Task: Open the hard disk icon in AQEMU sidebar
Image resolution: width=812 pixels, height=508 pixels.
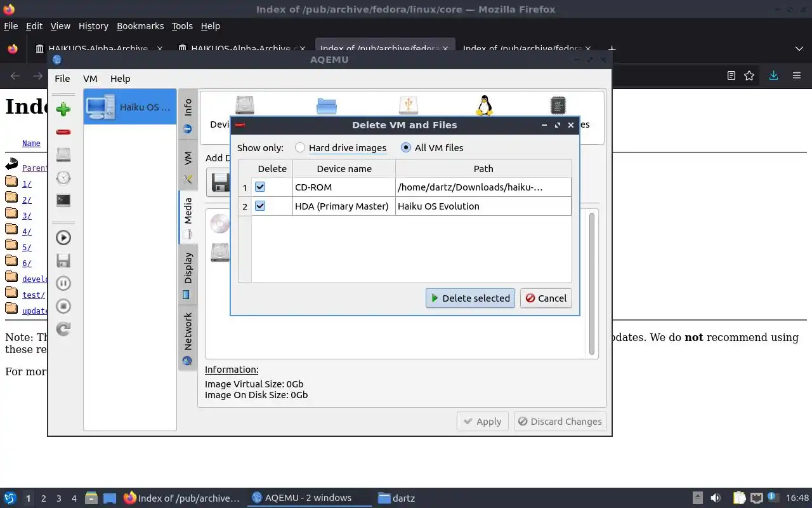Action: pos(63,154)
